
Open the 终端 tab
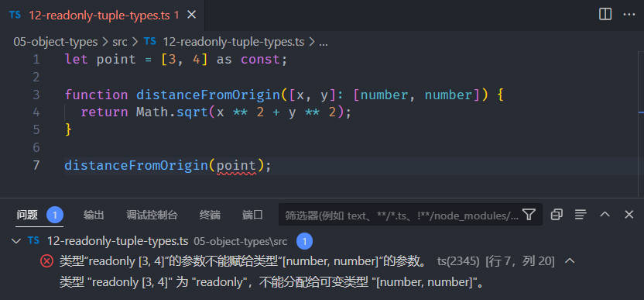tap(210, 215)
